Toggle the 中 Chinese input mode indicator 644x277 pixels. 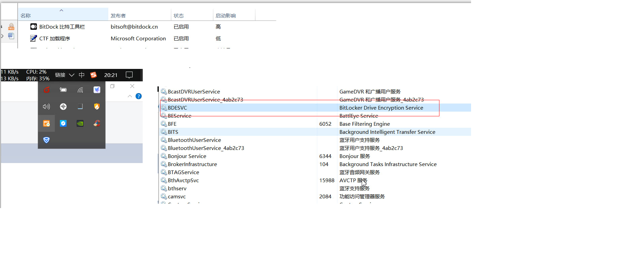tap(81, 75)
